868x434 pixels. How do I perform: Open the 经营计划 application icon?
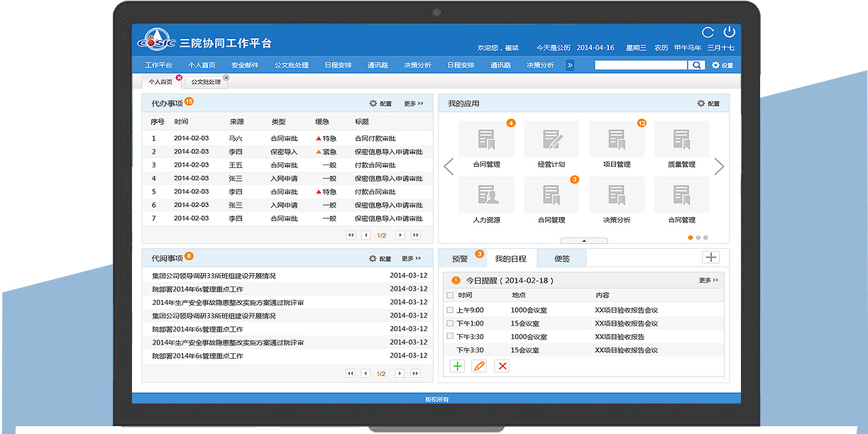click(552, 140)
